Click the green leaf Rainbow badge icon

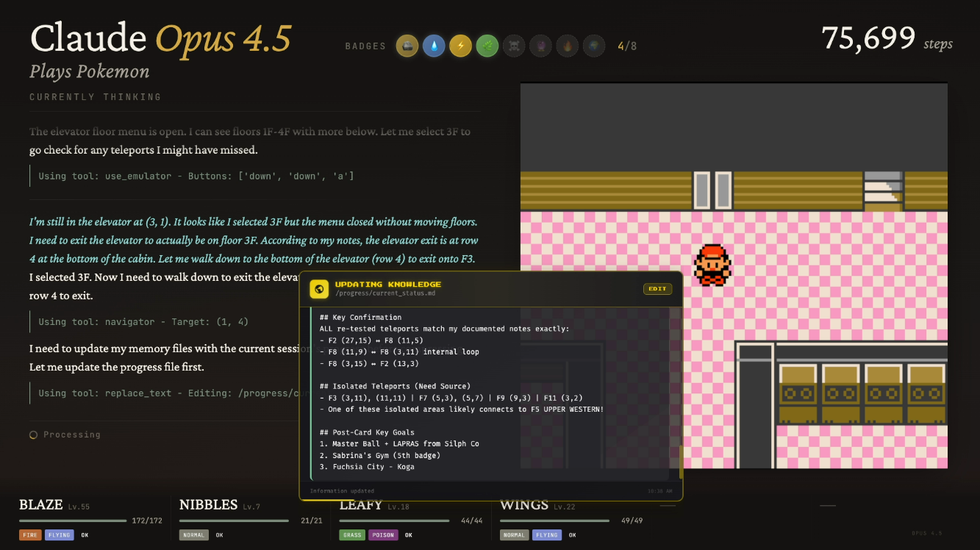click(487, 46)
